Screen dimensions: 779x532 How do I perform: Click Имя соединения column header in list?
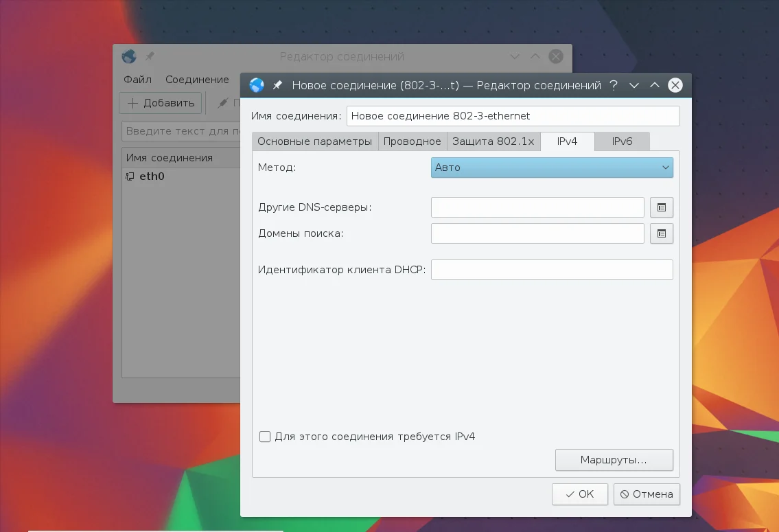(181, 157)
